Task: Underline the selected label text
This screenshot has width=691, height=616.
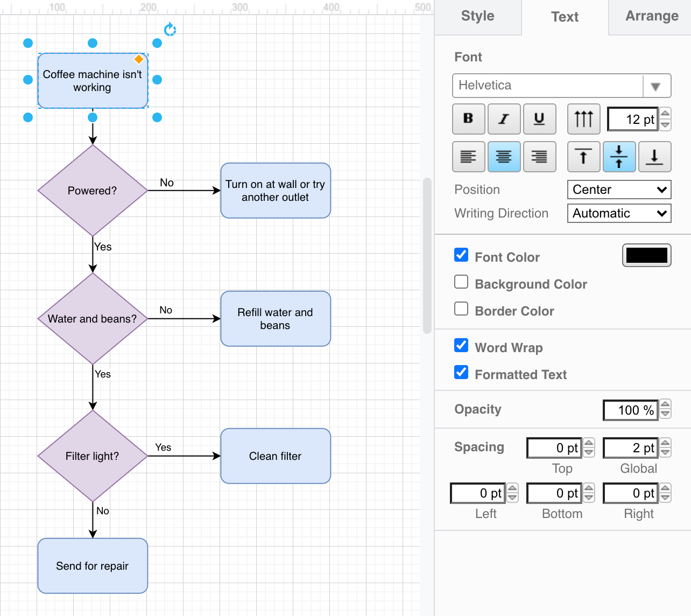Action: (x=539, y=118)
